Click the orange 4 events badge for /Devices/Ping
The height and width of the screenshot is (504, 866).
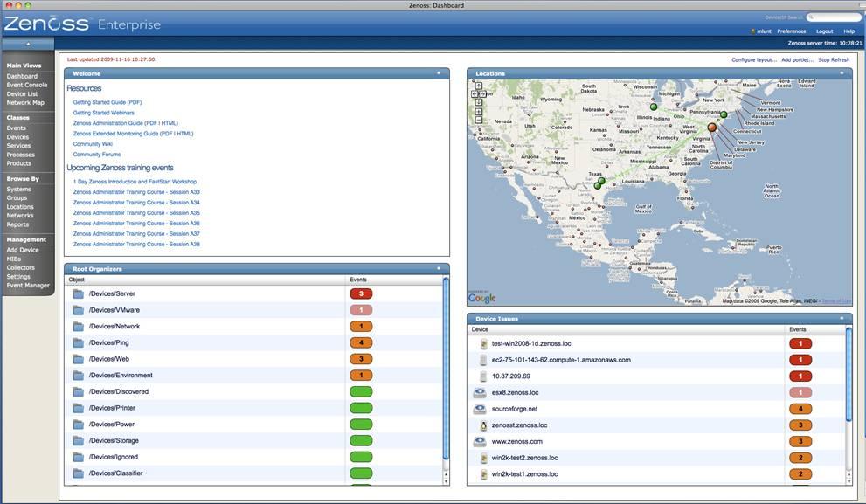click(x=361, y=342)
